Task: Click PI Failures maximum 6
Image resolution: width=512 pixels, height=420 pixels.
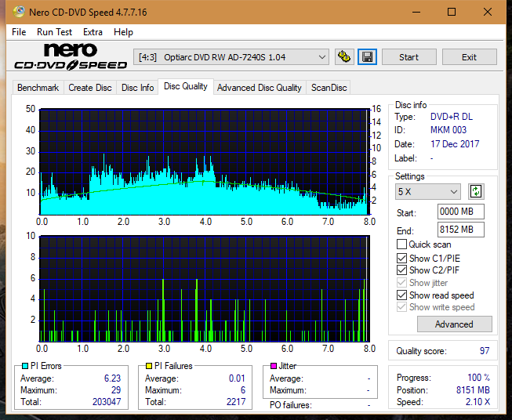Action: coord(243,390)
